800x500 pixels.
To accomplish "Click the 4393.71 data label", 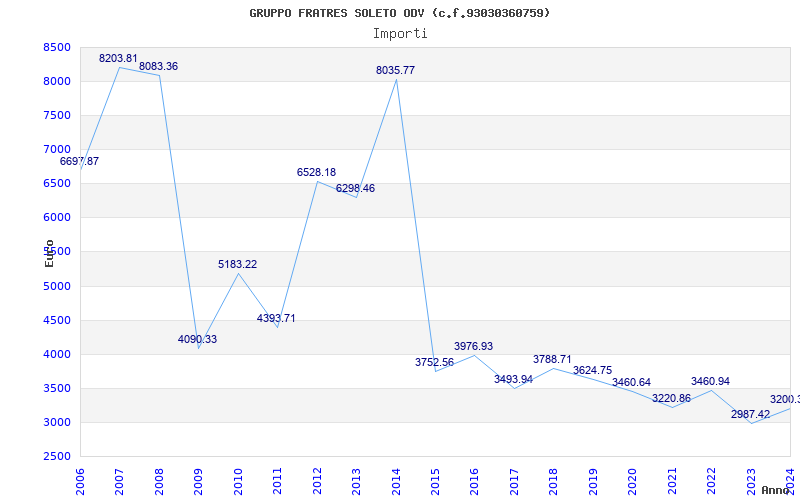I will [x=276, y=318].
